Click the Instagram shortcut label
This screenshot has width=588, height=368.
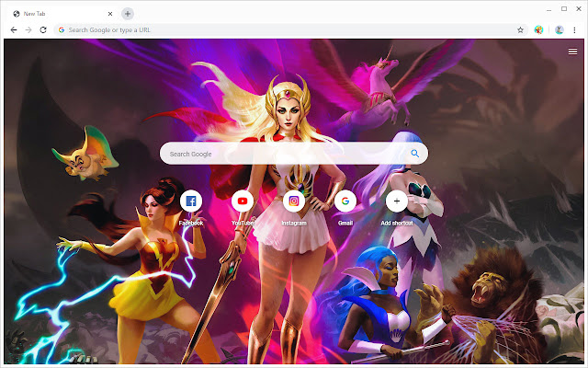[x=294, y=223]
